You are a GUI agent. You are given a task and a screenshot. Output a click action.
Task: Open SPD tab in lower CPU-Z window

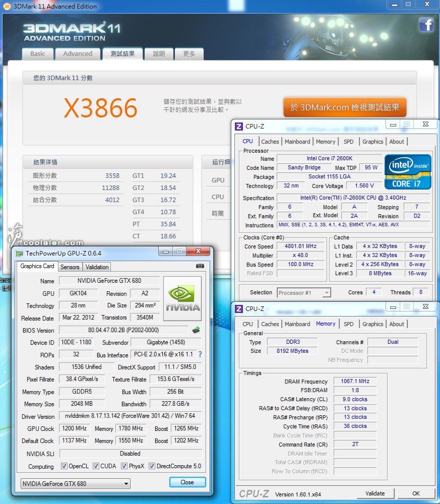pos(348,324)
